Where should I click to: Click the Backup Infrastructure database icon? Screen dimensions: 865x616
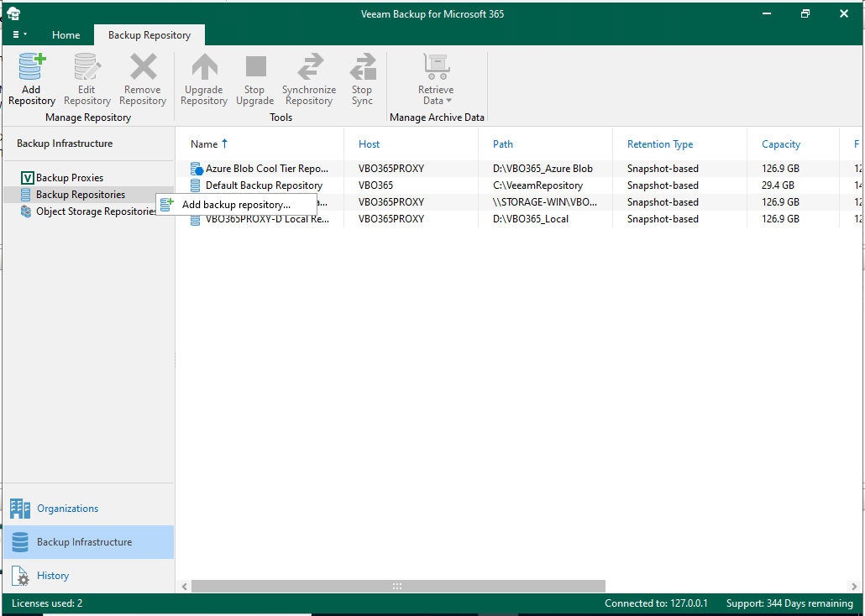coord(20,542)
